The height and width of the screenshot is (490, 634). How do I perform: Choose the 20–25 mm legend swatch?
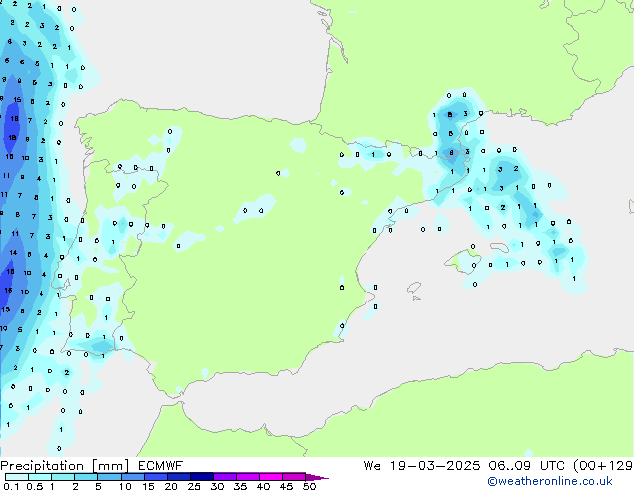(178, 477)
